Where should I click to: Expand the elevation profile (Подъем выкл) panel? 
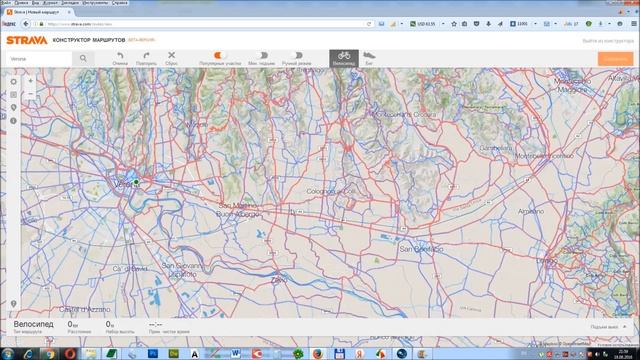click(x=608, y=327)
